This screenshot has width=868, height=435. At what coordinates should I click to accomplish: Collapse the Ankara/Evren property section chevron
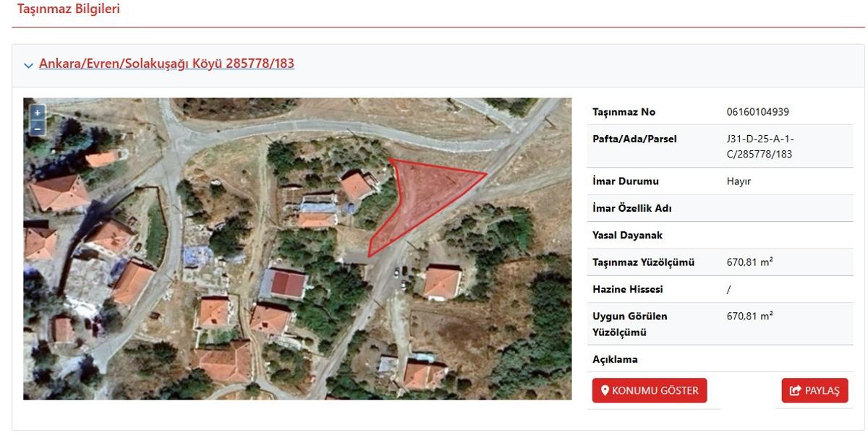(x=28, y=65)
